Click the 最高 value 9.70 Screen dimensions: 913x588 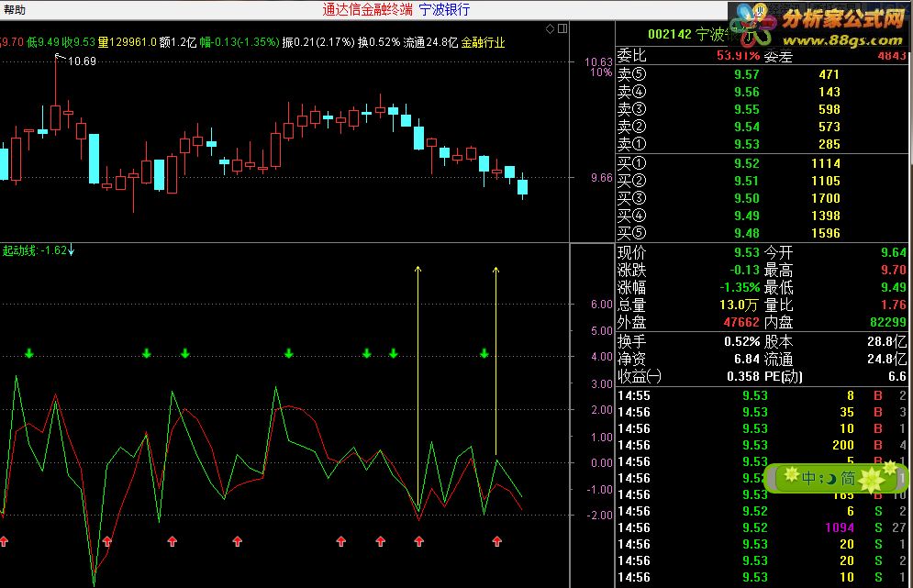894,270
